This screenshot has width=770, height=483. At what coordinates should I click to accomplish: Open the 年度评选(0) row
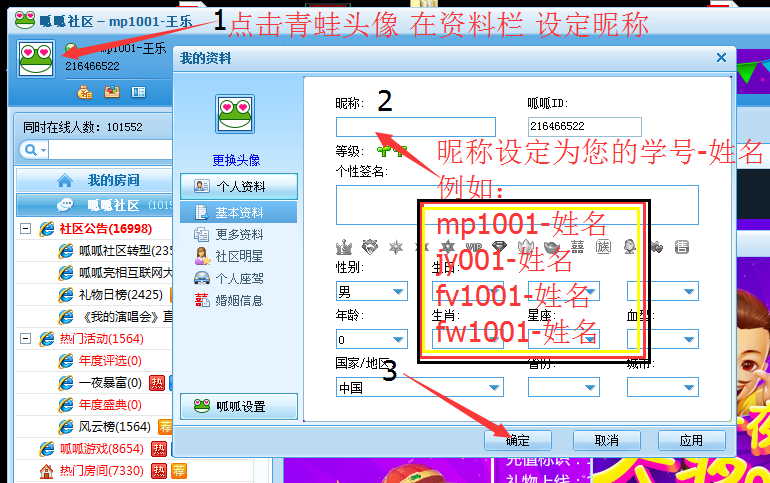(x=110, y=361)
